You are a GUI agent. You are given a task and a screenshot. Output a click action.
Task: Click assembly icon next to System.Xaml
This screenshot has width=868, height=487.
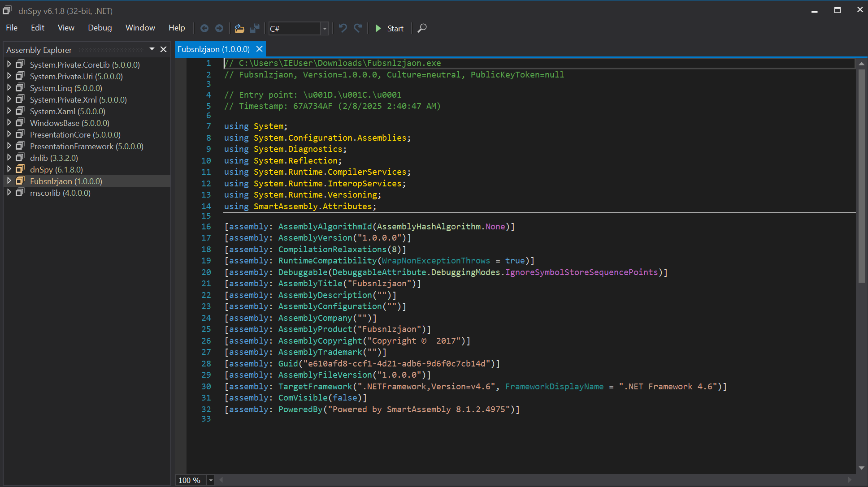(x=20, y=111)
